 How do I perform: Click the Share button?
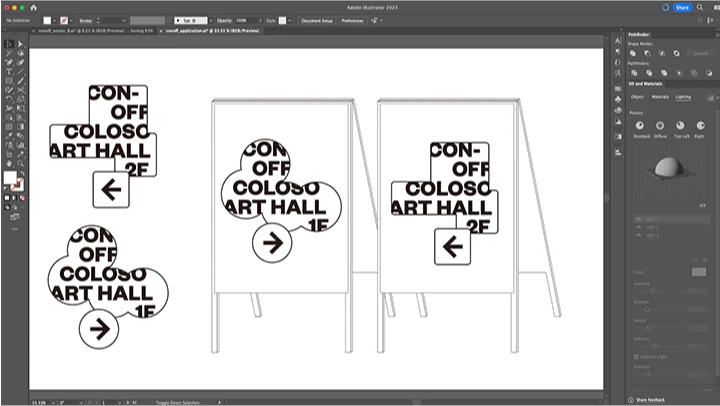[x=683, y=7]
